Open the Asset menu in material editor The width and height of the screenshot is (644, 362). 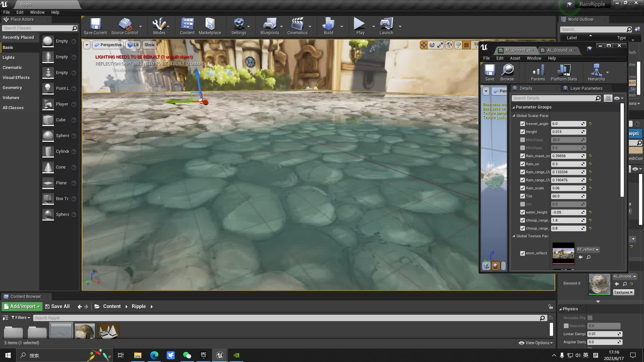(515, 58)
